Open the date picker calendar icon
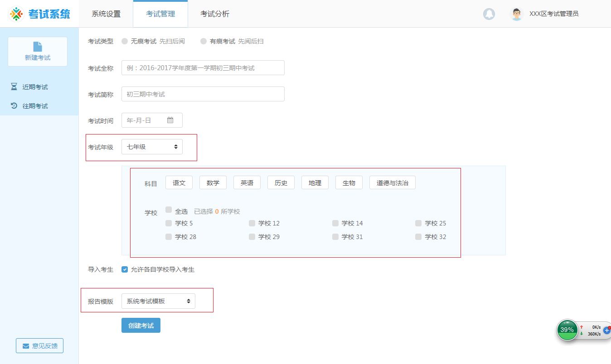Screen dimensions: 611x364 point(170,120)
